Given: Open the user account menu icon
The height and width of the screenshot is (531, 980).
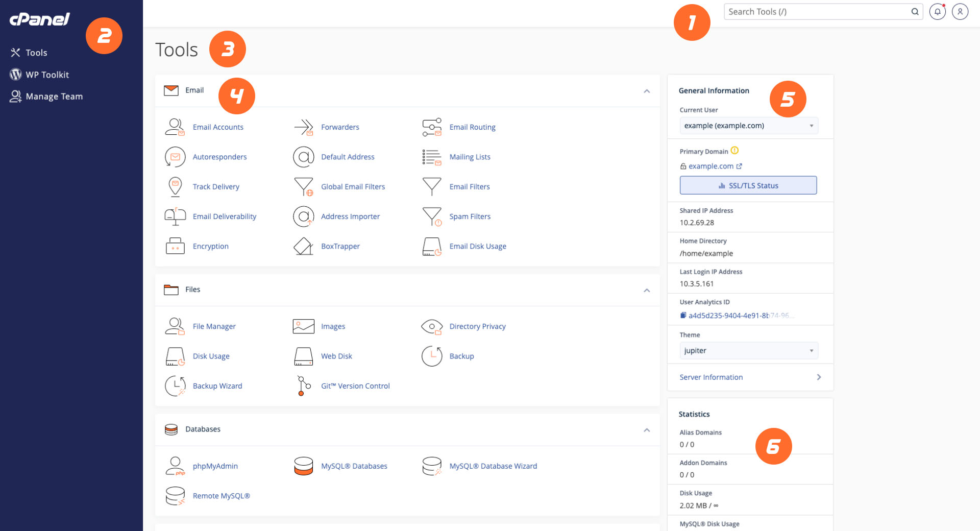Looking at the screenshot, I should point(960,11).
